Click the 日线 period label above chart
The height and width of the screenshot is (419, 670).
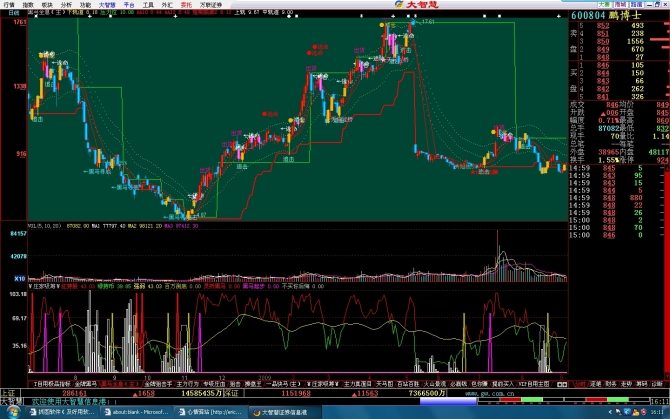point(12,14)
